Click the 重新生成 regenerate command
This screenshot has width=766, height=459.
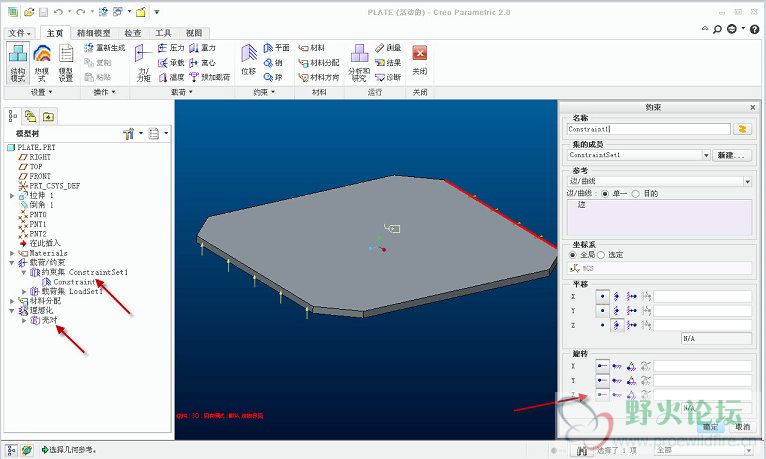click(x=105, y=48)
